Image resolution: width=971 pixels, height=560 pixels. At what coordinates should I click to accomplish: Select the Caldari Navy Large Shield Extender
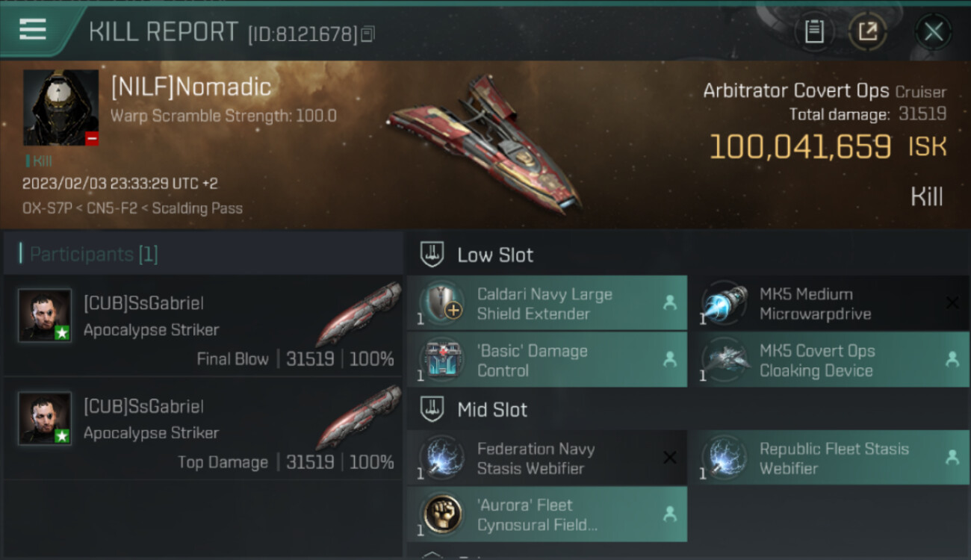tap(547, 303)
